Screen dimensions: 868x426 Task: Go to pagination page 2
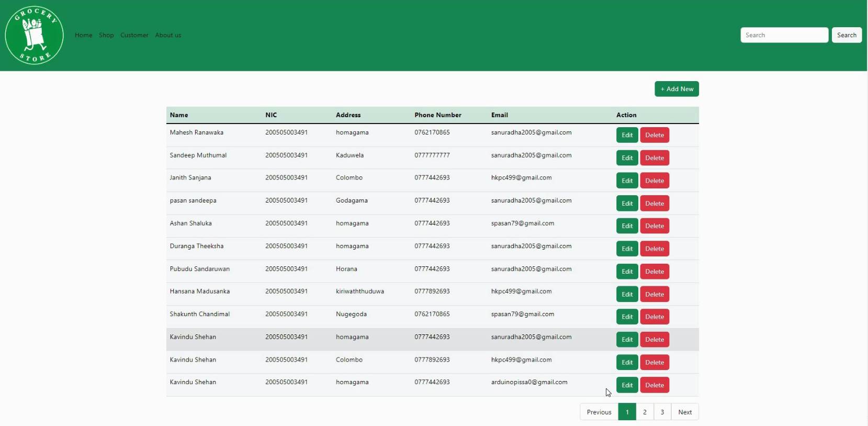tap(645, 412)
